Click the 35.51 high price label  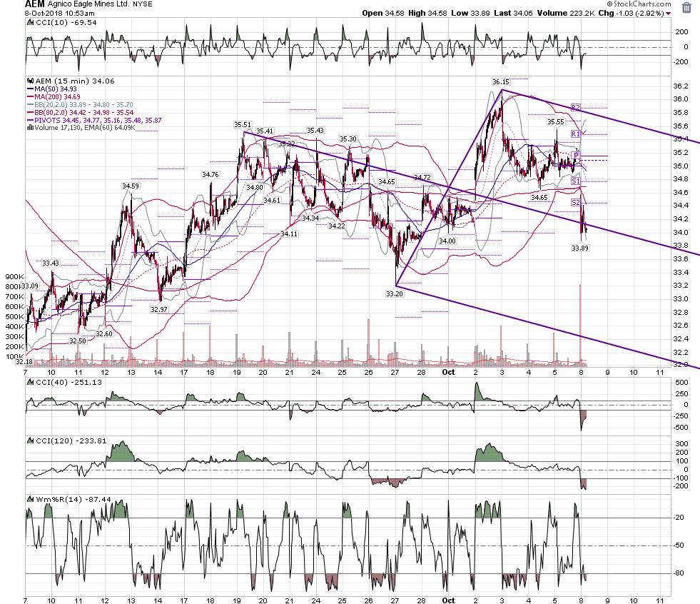click(243, 125)
